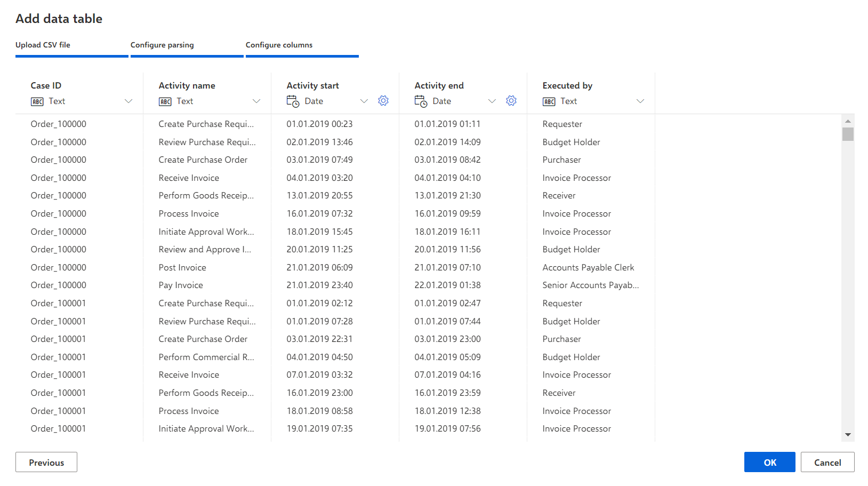Select the Executed by column header

pyautogui.click(x=567, y=85)
